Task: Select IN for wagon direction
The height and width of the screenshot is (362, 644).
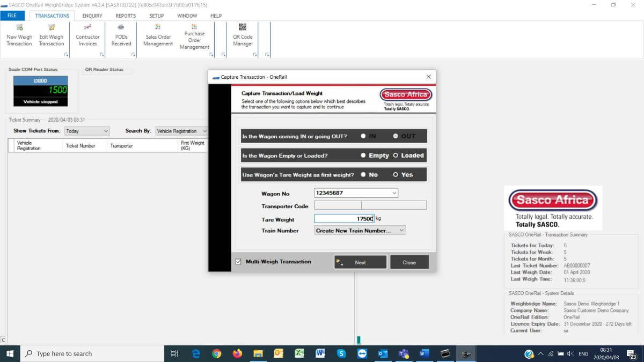Action: pos(368,136)
